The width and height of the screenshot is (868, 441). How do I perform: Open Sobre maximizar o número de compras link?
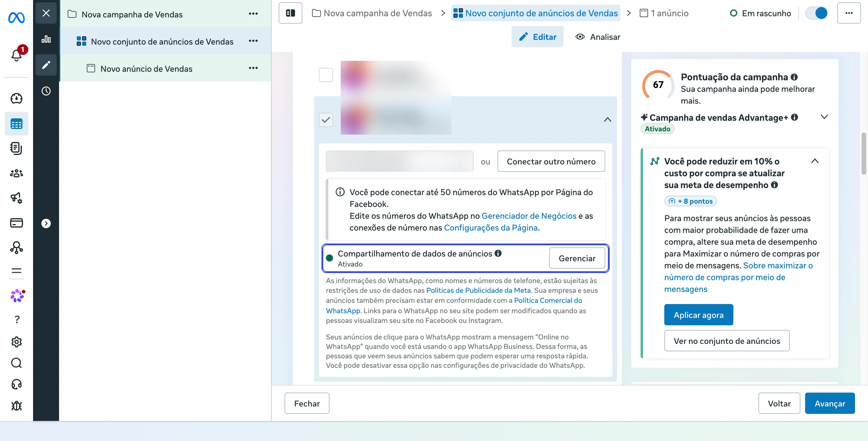[738, 277]
